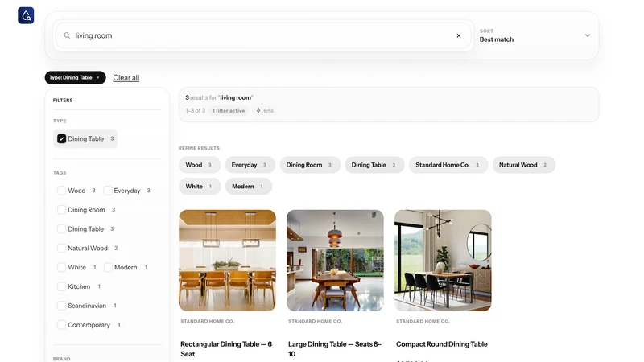Open Rectangular Dining Table product image
Screen dimensions: 644x362
click(227, 260)
